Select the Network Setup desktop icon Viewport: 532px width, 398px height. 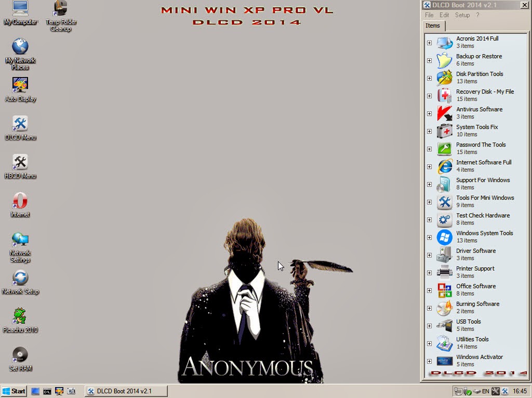click(x=20, y=282)
